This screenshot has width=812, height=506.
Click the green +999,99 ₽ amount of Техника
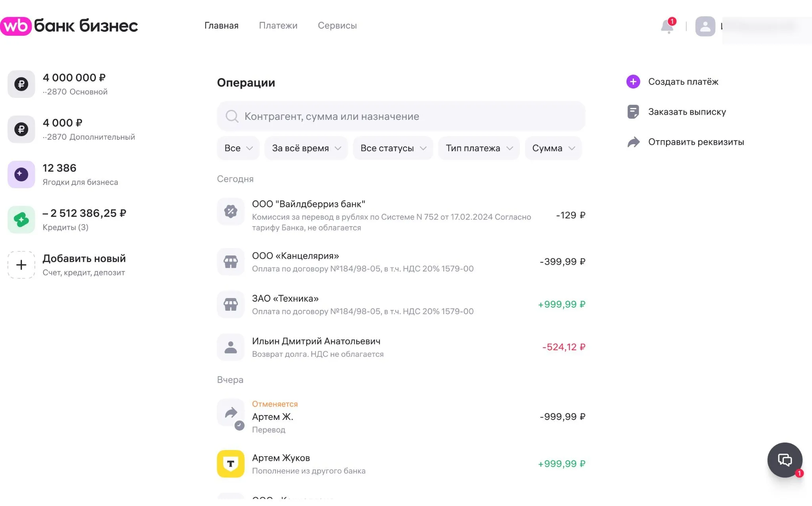561,304
